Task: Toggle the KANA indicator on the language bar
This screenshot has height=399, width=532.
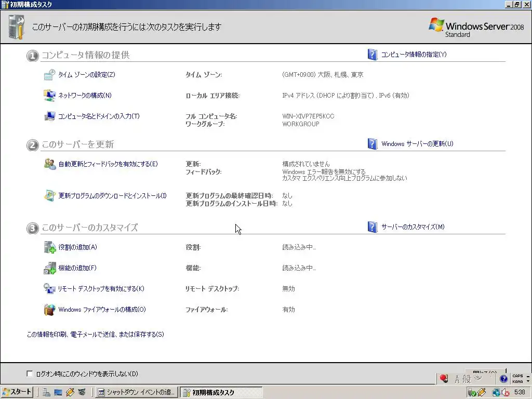Action: (517, 382)
